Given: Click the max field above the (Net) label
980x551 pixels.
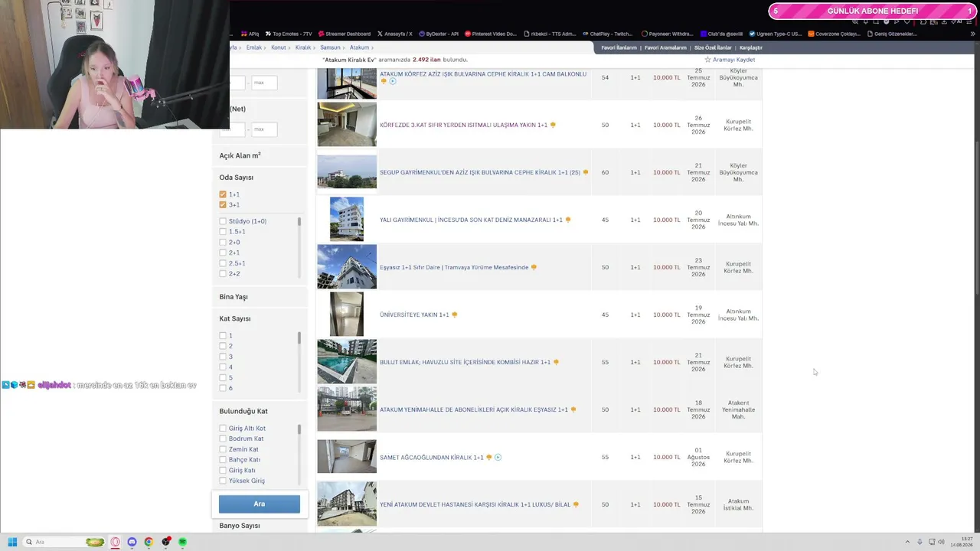Looking at the screenshot, I should tap(264, 83).
